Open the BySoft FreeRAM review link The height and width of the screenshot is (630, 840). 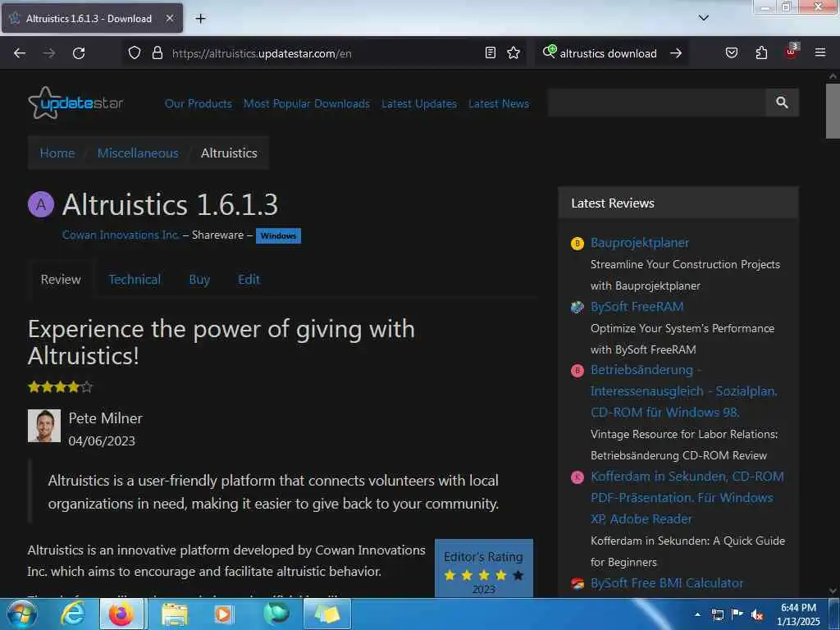(637, 307)
